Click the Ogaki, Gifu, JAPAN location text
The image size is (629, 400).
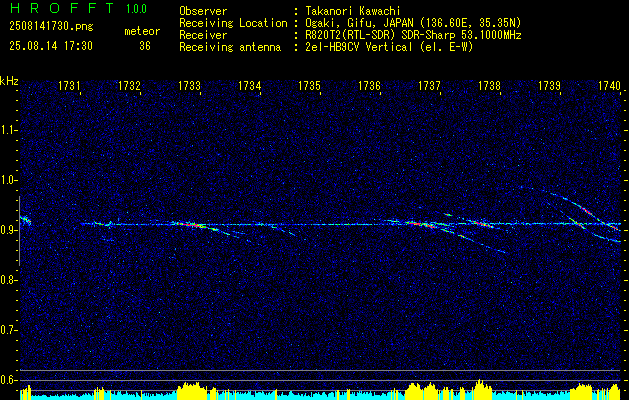tap(413, 23)
